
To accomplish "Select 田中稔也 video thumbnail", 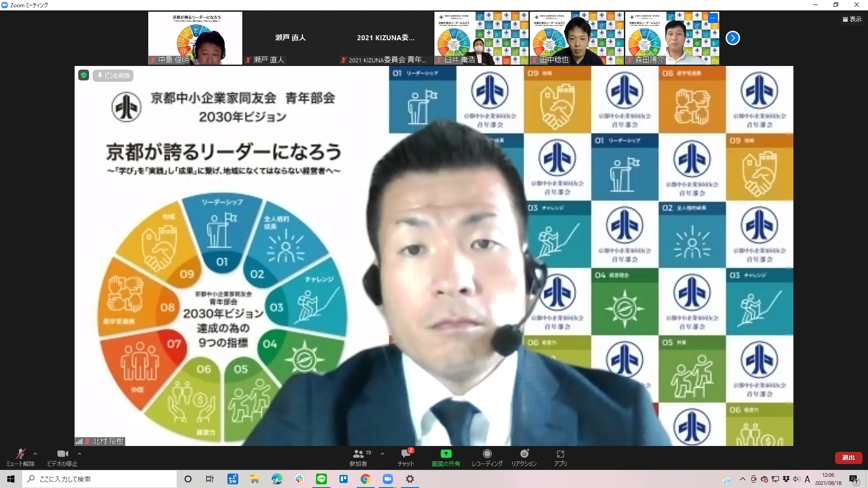I will point(577,38).
